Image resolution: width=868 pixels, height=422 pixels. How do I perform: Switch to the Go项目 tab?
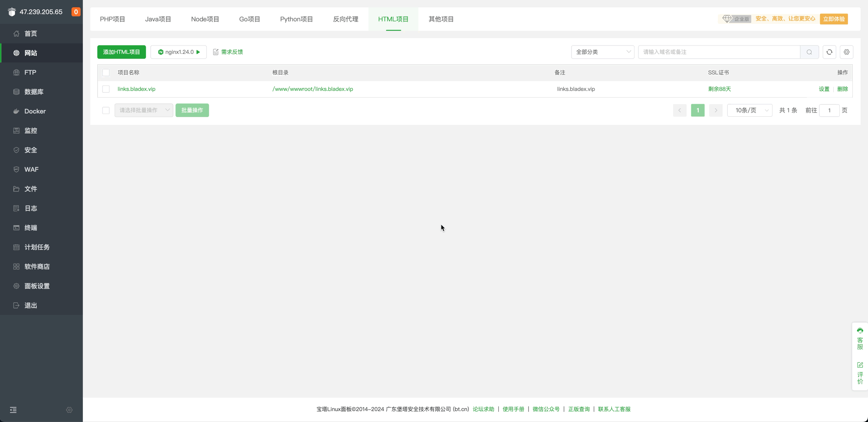coord(250,19)
